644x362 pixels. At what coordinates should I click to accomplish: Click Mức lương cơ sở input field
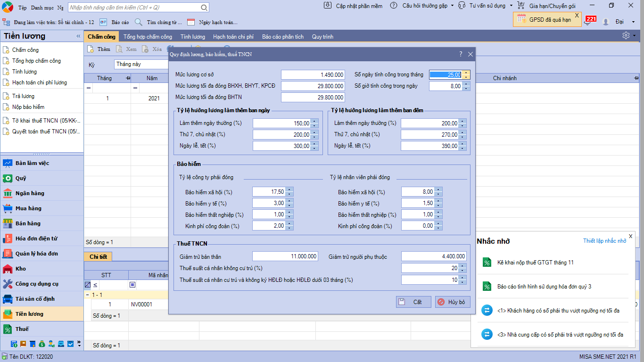(x=313, y=74)
